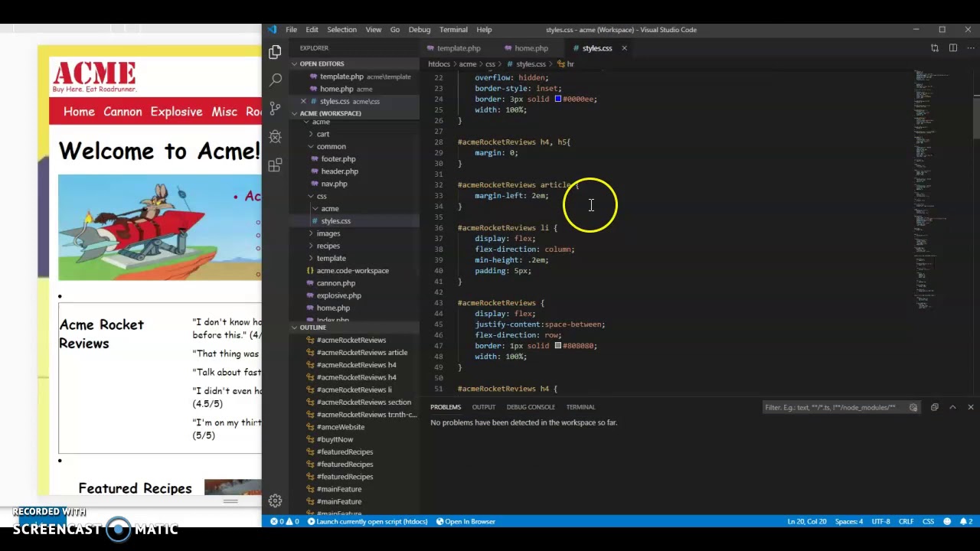Expand the recipes folder

tap(328, 246)
